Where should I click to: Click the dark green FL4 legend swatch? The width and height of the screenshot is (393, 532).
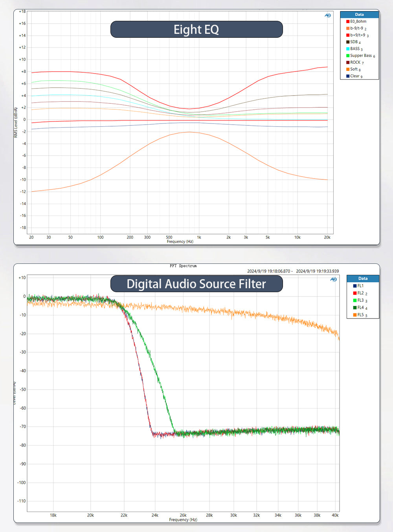[355, 308]
